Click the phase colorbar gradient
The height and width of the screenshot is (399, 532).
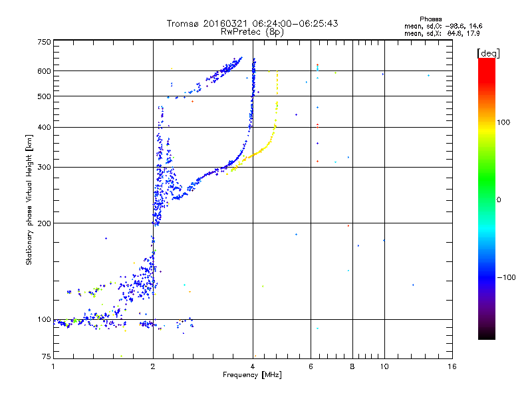(487, 198)
